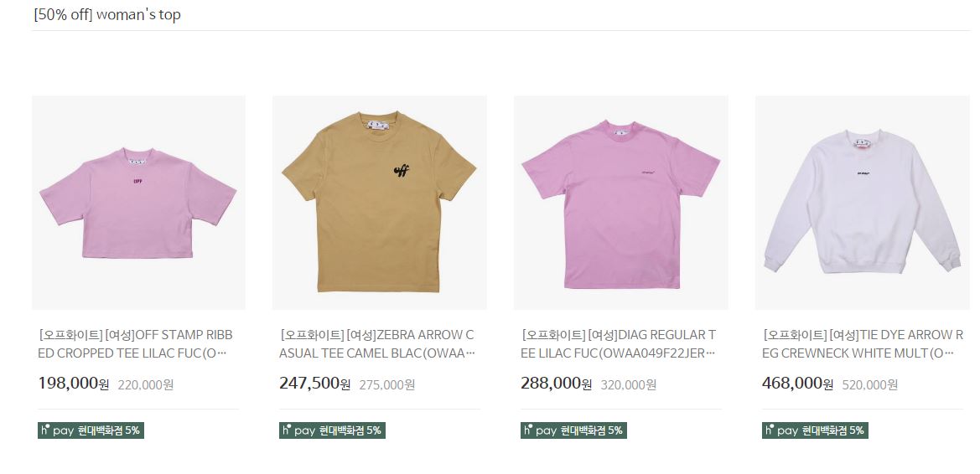Screen dimensions: 980x474
Task: Click the H pay 5% badge under Diag tee
Action: coord(573,430)
